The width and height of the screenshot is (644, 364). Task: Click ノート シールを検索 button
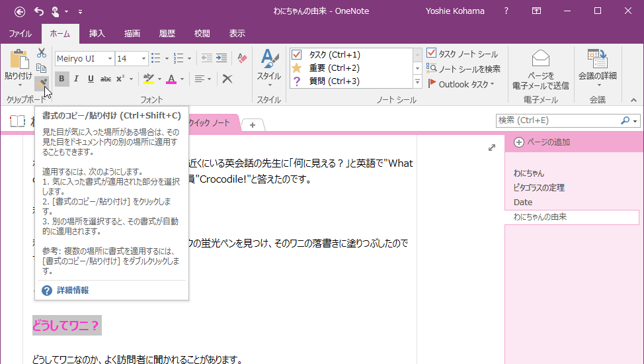click(x=463, y=69)
